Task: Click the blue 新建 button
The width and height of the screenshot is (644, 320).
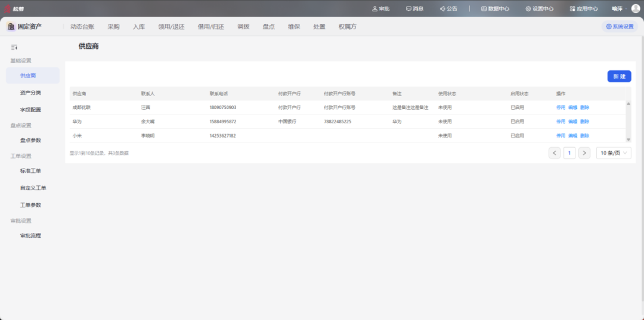Action: pyautogui.click(x=619, y=76)
